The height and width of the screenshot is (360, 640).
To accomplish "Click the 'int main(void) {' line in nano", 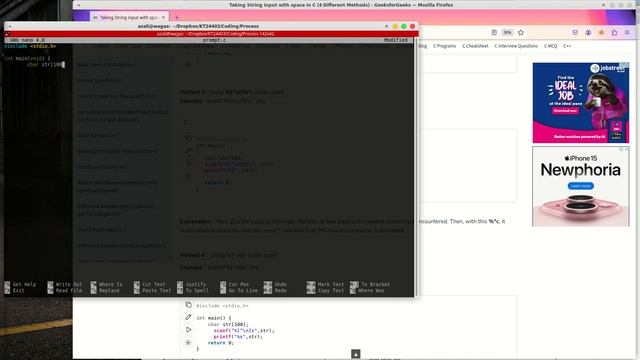I will 27,58.
